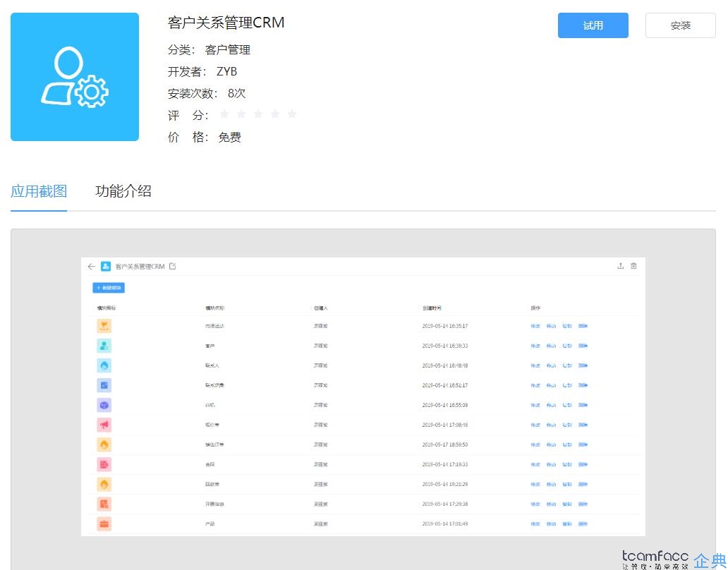
Task: Click the 创建时间 column header
Action: (x=431, y=308)
